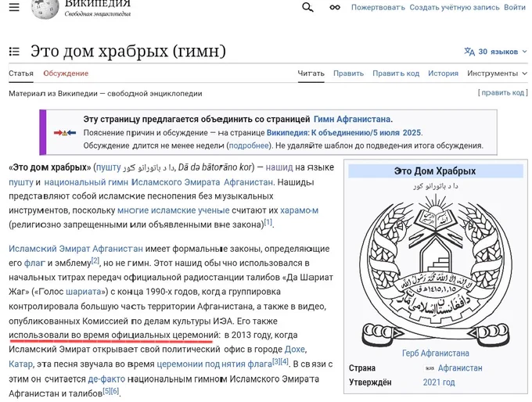Open the Afghanistan emblem image

tap(436, 270)
